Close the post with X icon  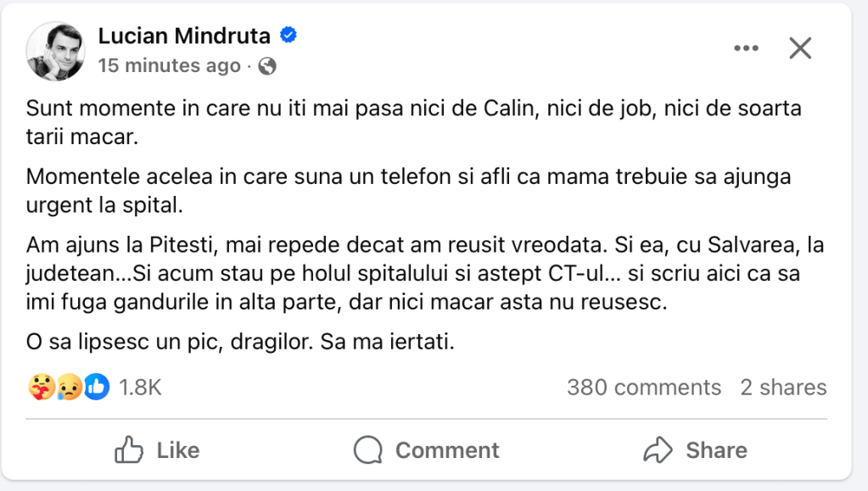tap(800, 48)
